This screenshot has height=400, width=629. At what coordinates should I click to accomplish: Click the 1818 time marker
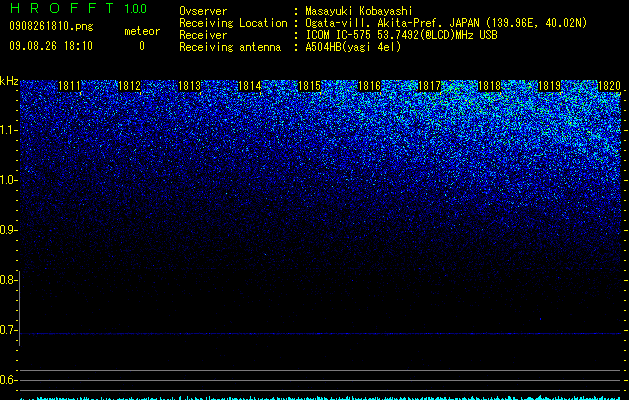[x=489, y=86]
